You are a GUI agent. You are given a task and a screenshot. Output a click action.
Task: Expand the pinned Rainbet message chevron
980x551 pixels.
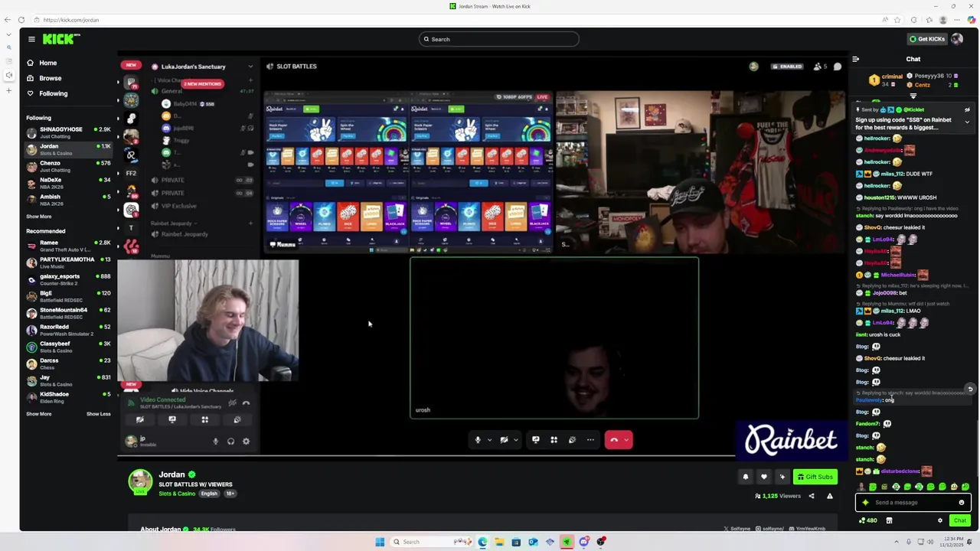(x=967, y=122)
